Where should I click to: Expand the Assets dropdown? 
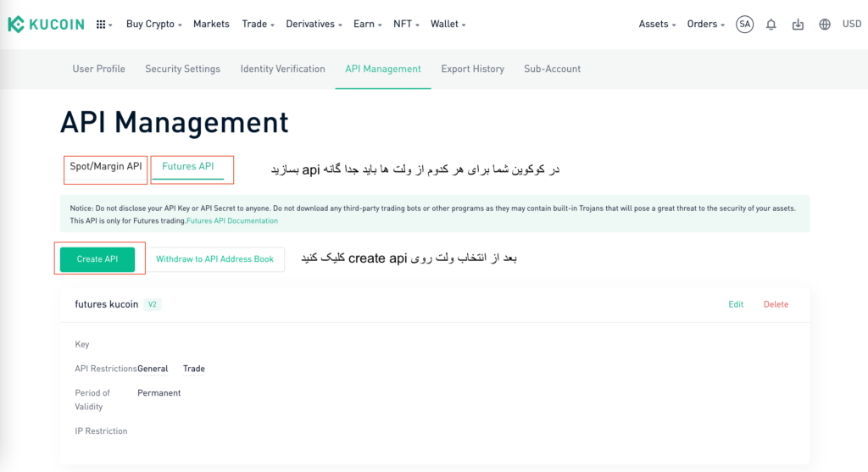[657, 25]
